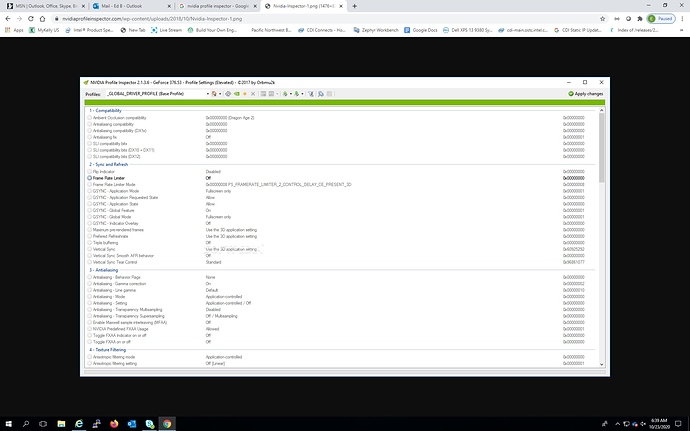690x431 pixels.
Task: Launch File Explorer from the taskbar
Action: pos(61,424)
